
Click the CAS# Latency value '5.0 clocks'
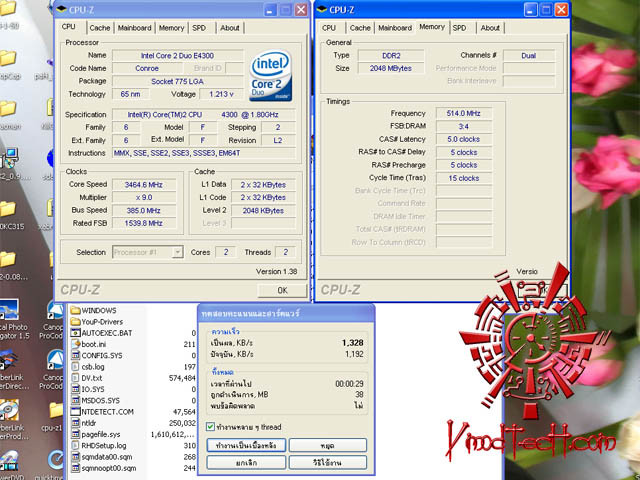click(x=464, y=139)
